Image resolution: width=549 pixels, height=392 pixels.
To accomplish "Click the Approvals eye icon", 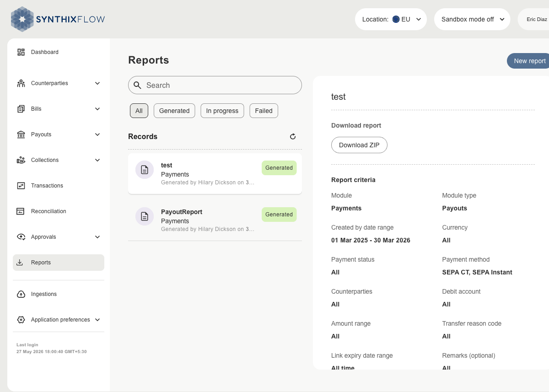I will pyautogui.click(x=21, y=237).
